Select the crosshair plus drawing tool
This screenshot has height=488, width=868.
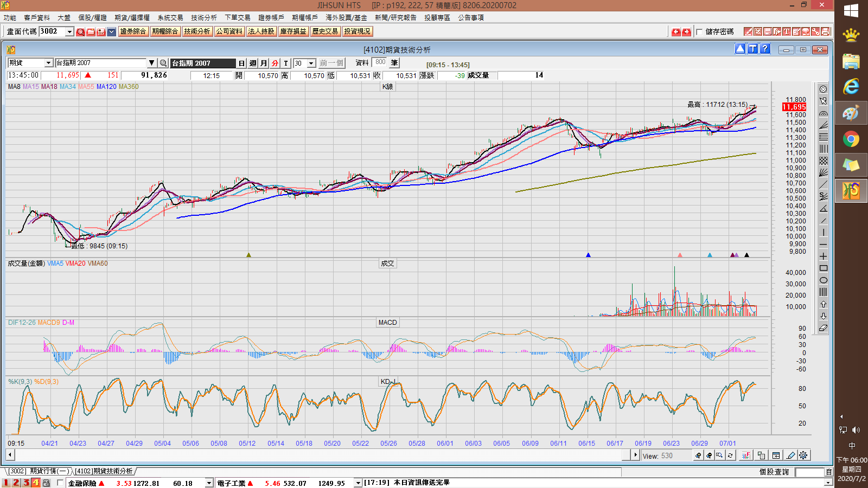click(824, 256)
